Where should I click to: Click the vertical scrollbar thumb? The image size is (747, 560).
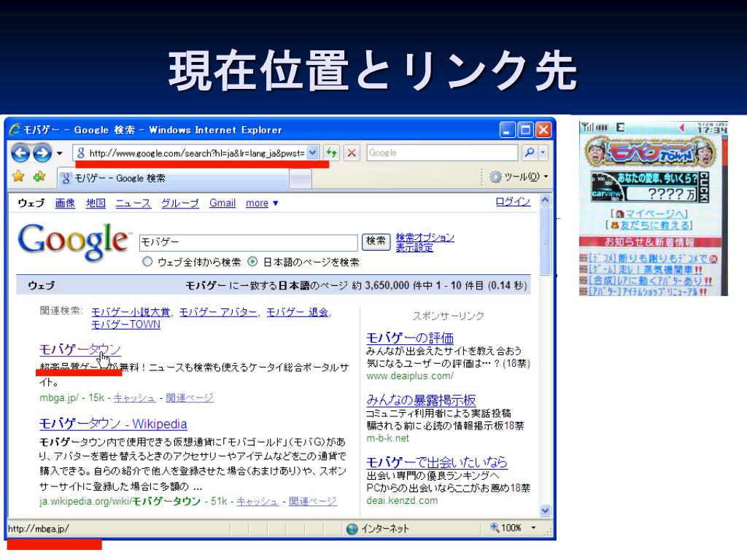tap(545, 241)
